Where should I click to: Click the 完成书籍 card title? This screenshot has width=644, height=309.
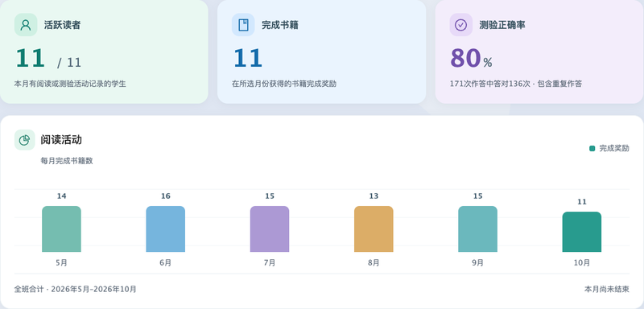(x=280, y=25)
